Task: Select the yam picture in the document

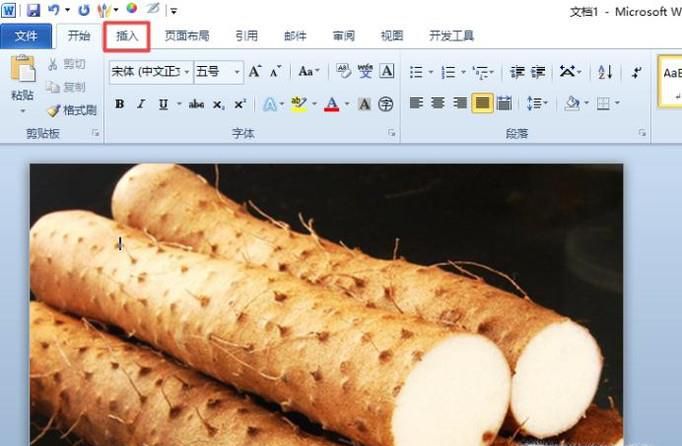Action: pos(326,305)
